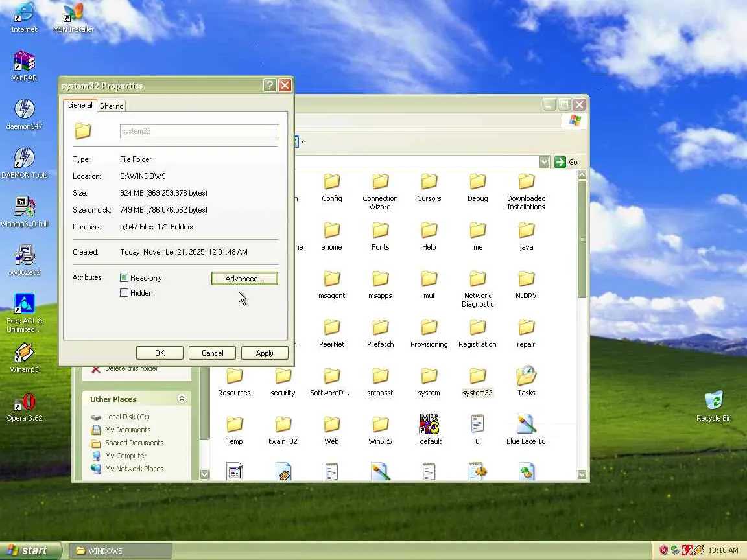Viewport: 747px width, 560px height.
Task: Open the daemon347 desktop icon
Action: (24, 114)
